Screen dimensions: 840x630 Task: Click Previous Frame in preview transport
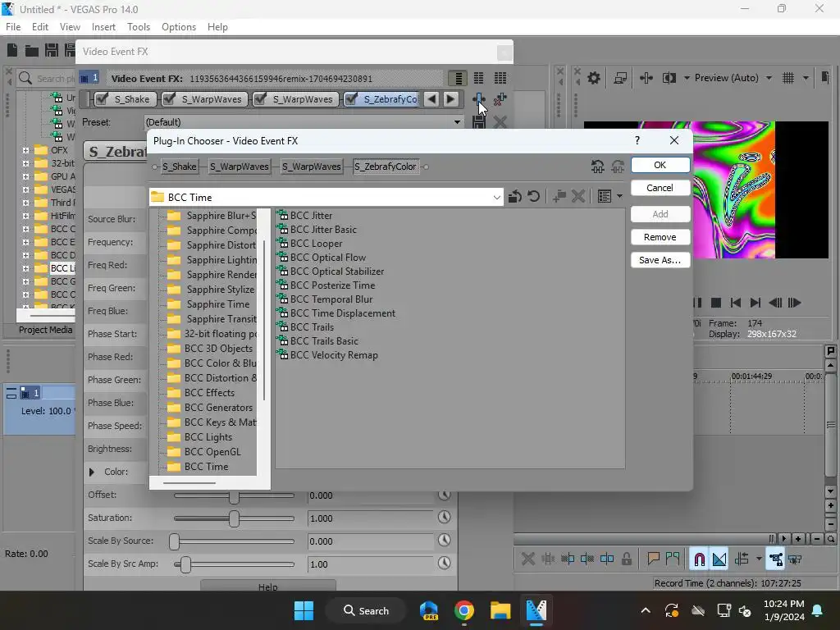775,303
